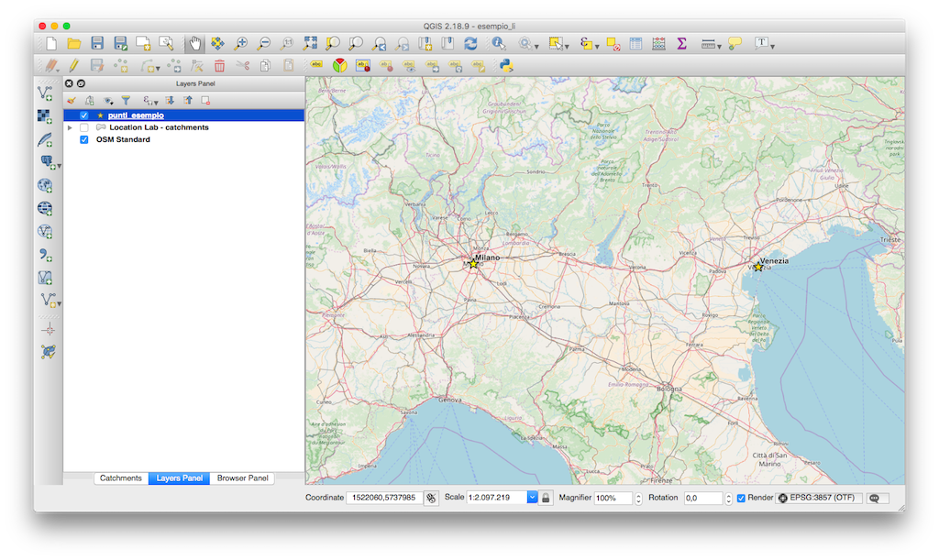This screenshot has width=939, height=560.
Task: Select the Zoom Out tool
Action: [x=263, y=43]
